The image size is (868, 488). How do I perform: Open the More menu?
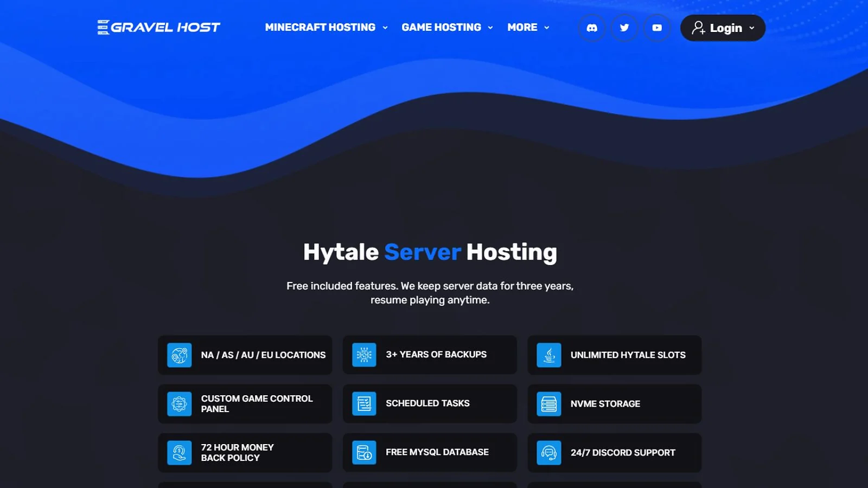point(528,27)
